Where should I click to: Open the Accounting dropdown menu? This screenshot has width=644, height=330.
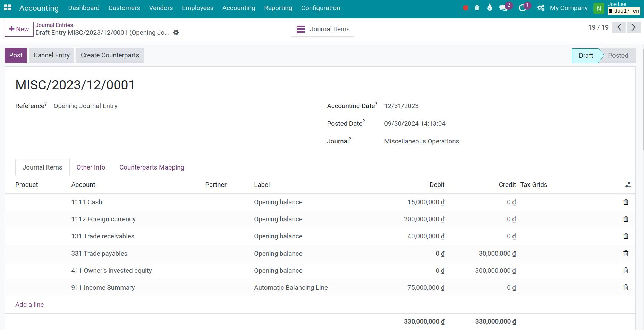point(239,8)
